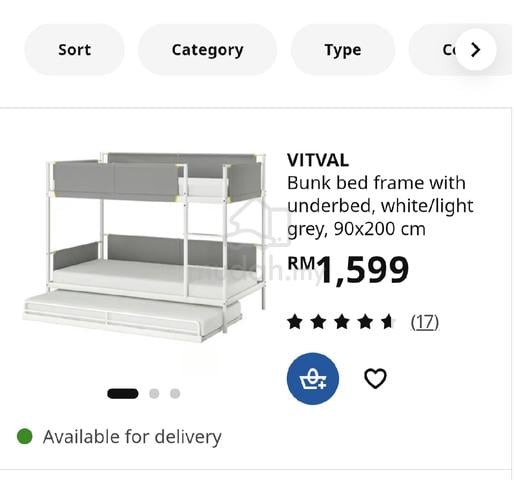Screen dimensions: 514x480
Task: Click the green availability status dot
Action: point(25,436)
